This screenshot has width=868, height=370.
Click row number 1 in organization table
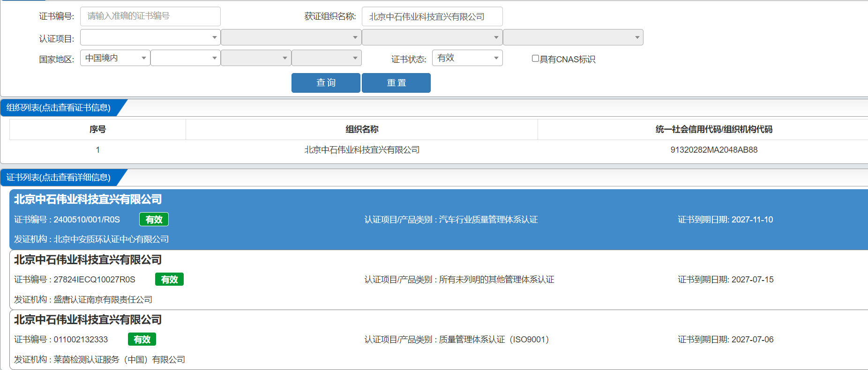click(x=97, y=150)
